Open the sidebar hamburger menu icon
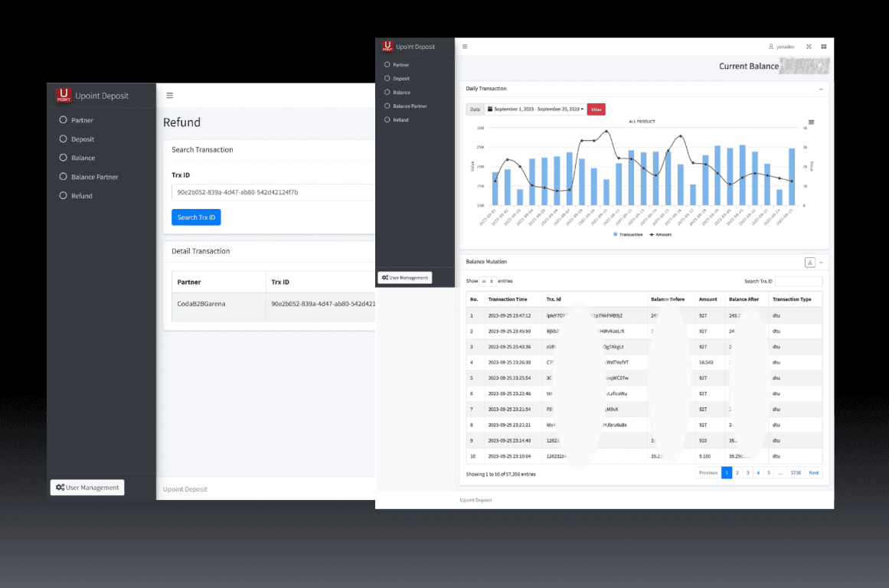The height and width of the screenshot is (588, 889). (x=465, y=47)
